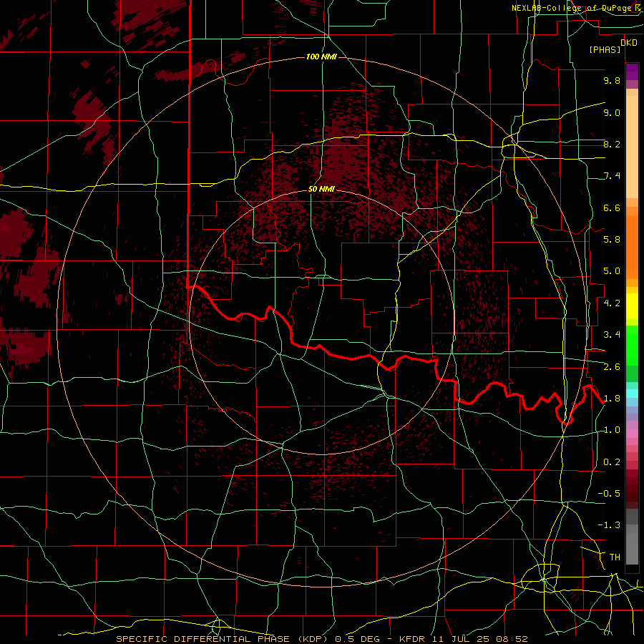Click the 5.0 value on the scale
The height and width of the screenshot is (644, 644).
click(x=612, y=271)
